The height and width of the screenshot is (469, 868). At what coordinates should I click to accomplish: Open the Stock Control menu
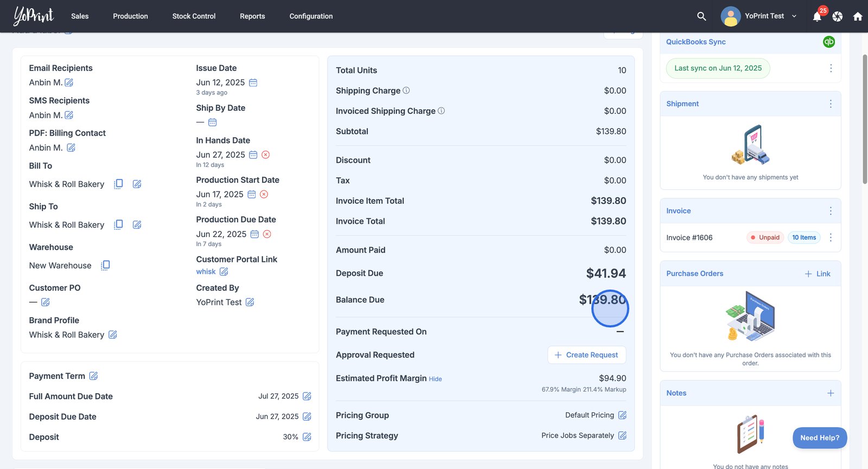tap(194, 16)
